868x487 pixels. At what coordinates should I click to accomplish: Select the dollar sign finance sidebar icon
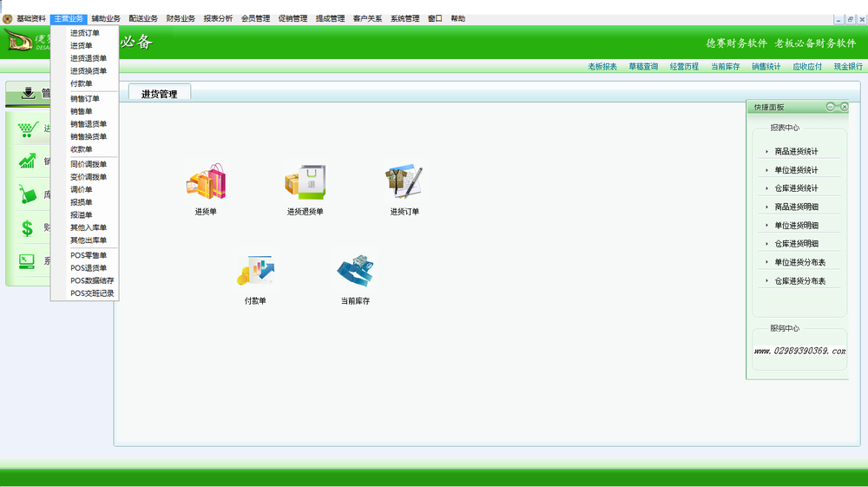(27, 228)
